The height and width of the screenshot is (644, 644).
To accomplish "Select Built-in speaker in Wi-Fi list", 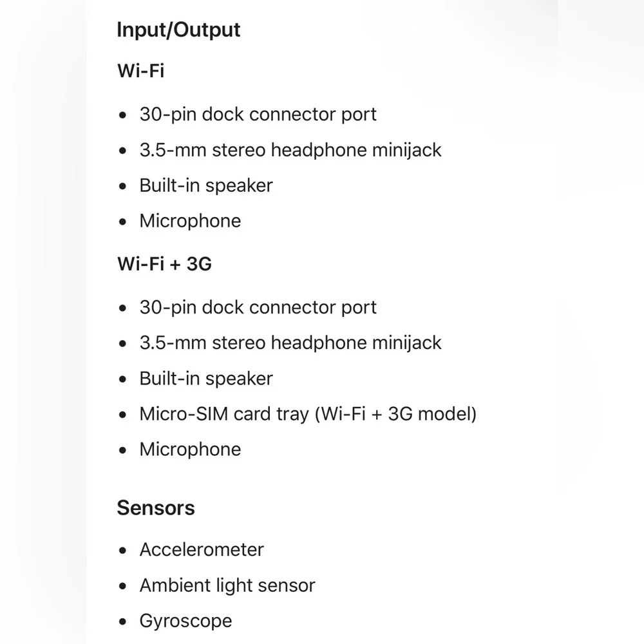I will click(x=206, y=185).
